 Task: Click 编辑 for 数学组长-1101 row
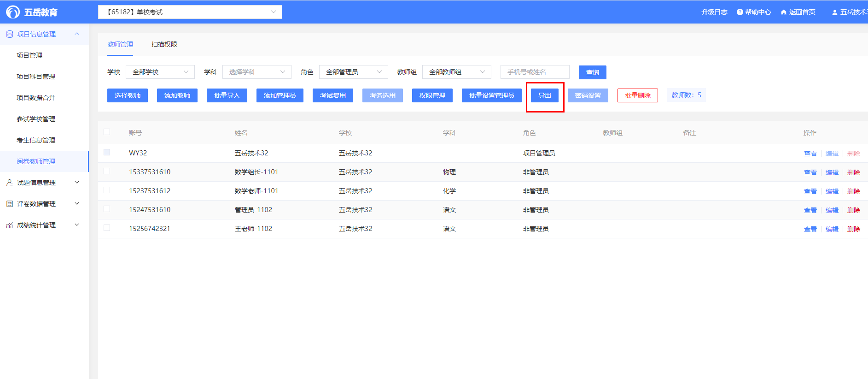832,172
